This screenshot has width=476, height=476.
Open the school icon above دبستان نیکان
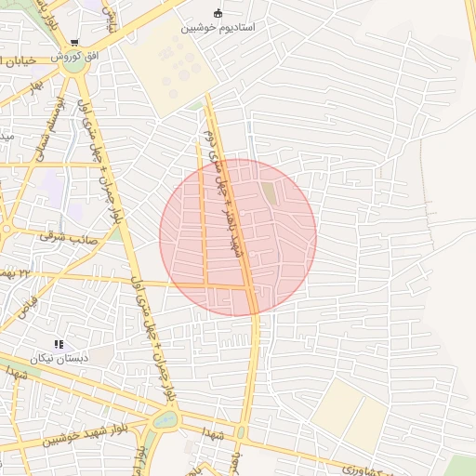(x=59, y=344)
